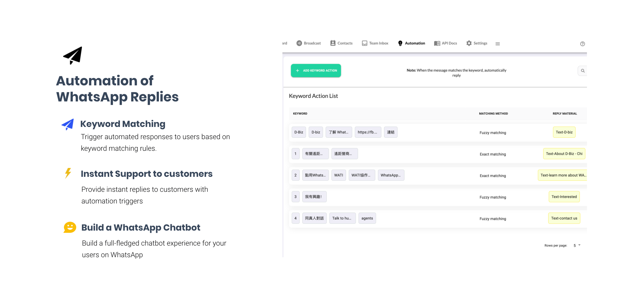Select Text-D-biz reply material
The width and height of the screenshot is (644, 301).
click(564, 132)
